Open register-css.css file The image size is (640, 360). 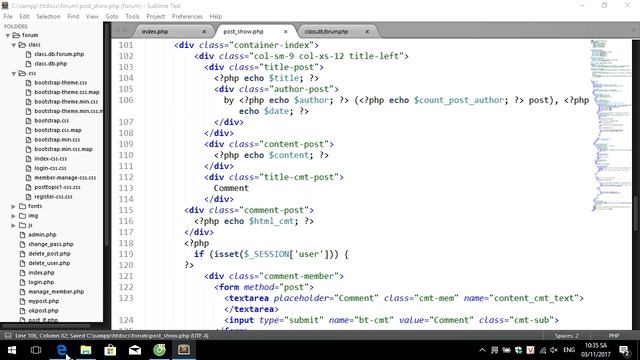53,197
